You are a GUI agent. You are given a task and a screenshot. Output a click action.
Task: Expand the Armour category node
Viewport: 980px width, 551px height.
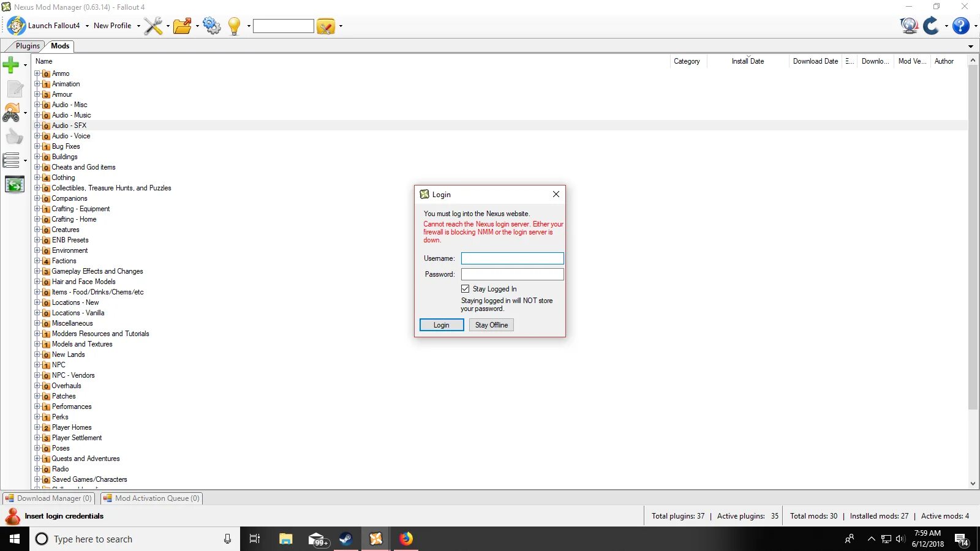click(37, 94)
